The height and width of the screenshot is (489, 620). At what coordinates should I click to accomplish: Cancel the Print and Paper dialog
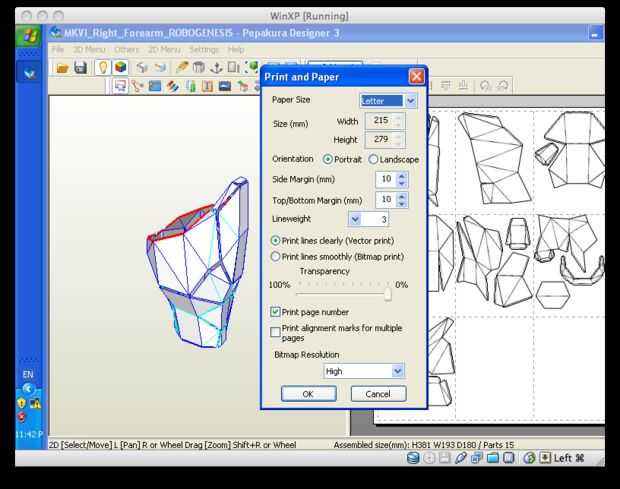coord(378,394)
